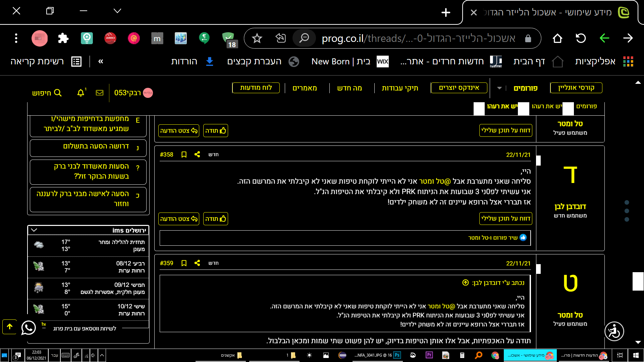Image resolution: width=644 pixels, height=362 pixels.
Task: Click the לוח מודעות button
Action: point(256,88)
